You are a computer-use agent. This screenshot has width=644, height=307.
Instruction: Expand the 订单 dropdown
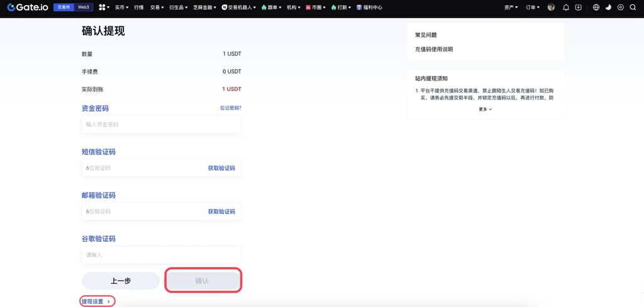tap(533, 8)
